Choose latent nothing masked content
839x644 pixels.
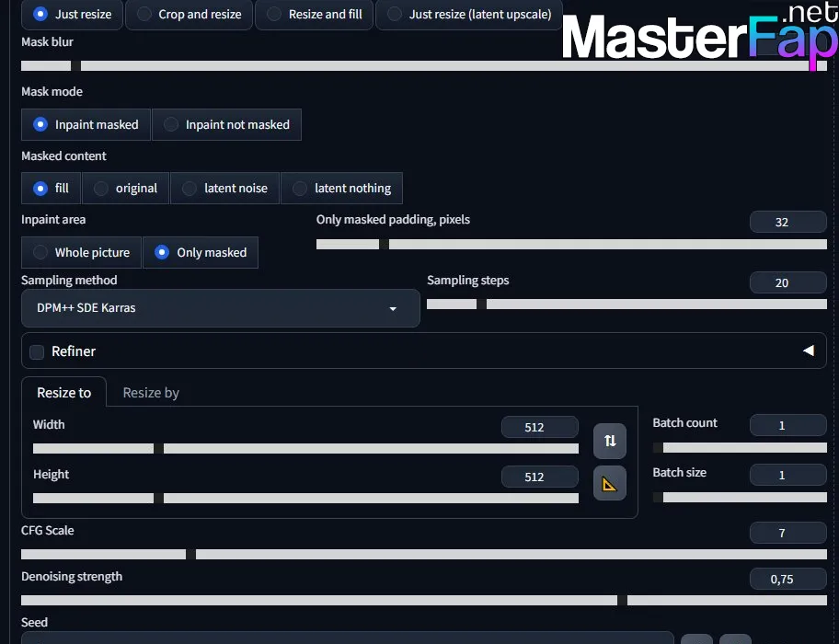click(342, 189)
